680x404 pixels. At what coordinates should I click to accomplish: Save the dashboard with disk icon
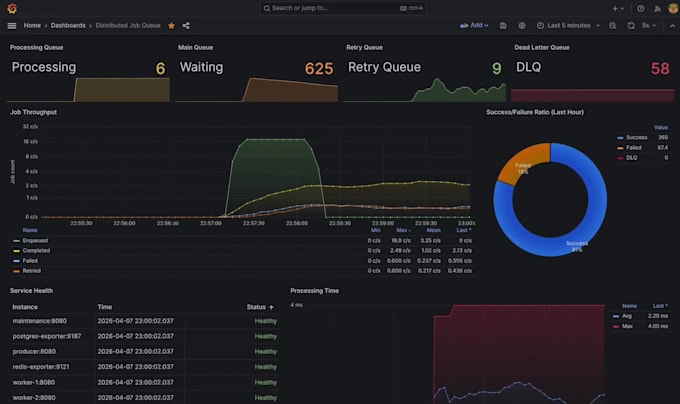pyautogui.click(x=503, y=26)
